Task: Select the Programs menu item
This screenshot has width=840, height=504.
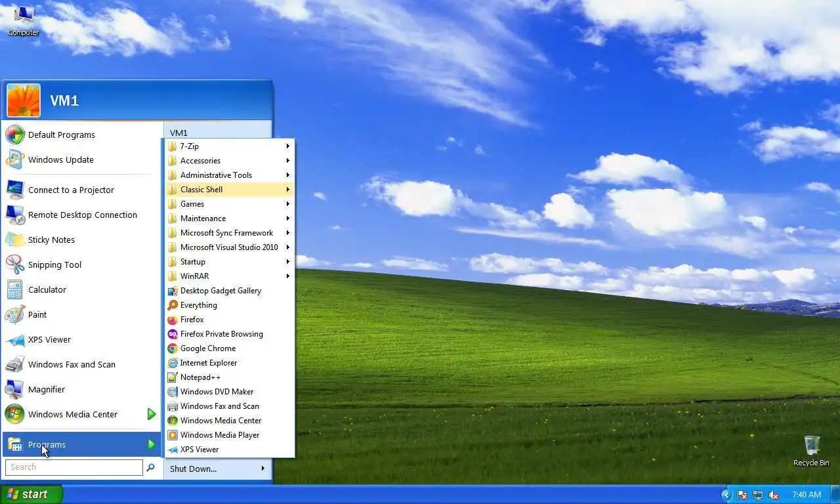Action: click(82, 444)
